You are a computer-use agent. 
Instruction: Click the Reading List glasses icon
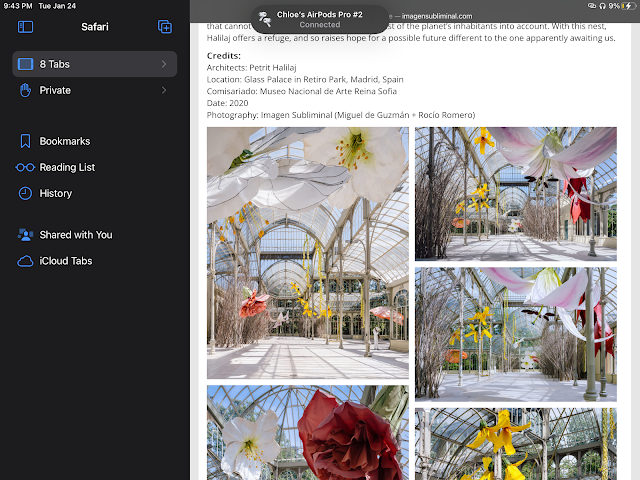click(25, 167)
